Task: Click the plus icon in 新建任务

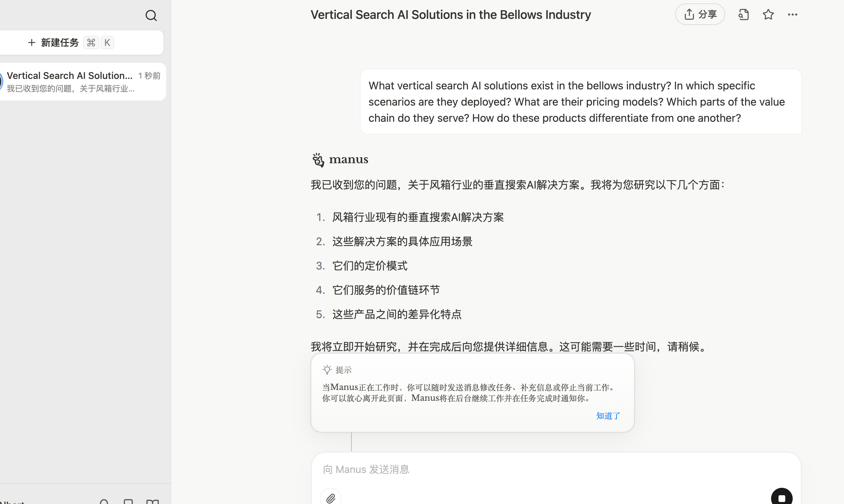Action: [x=32, y=43]
